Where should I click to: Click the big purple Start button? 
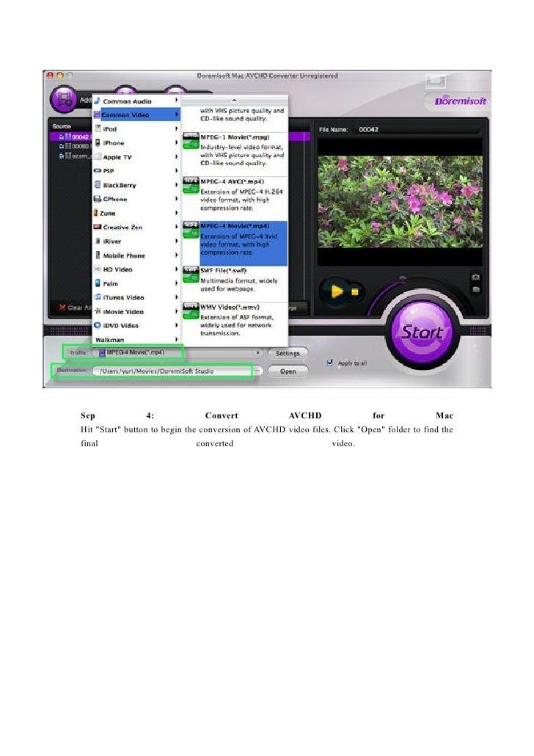coord(422,333)
